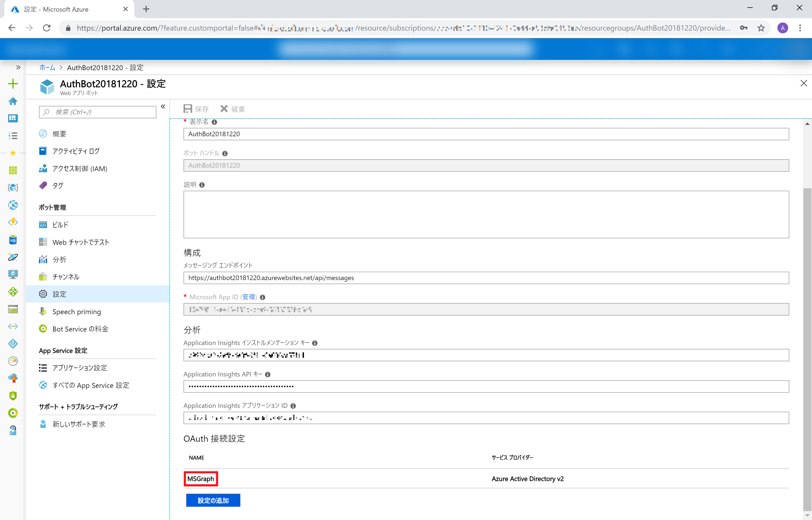
Task: Click info icon beside Application Insights API キー
Action: (267, 375)
